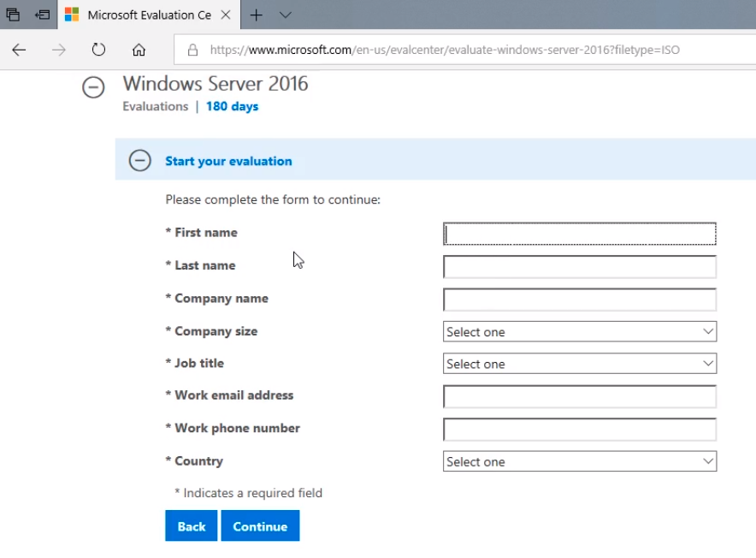Image resolution: width=756 pixels, height=558 pixels.
Task: Set these tabs aside icon
Action: (43, 15)
